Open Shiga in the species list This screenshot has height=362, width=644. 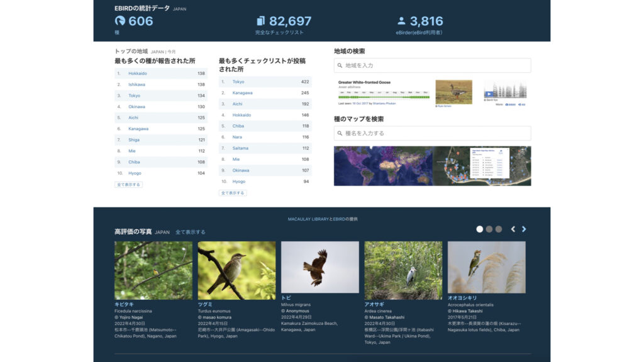[134, 140]
